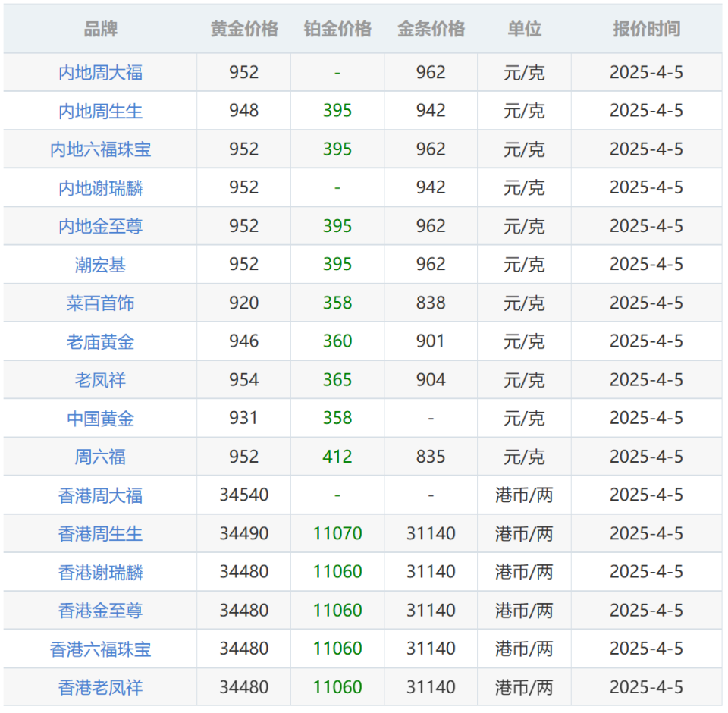Select gold price 34490 for 香港周生生
Viewport: 728px width, 713px height.
244,533
